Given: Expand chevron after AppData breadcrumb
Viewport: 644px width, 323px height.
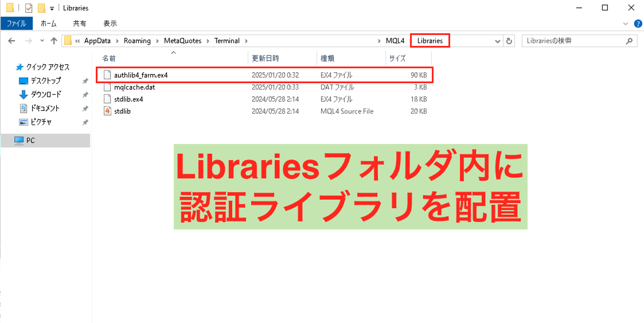Looking at the screenshot, I should (x=118, y=41).
